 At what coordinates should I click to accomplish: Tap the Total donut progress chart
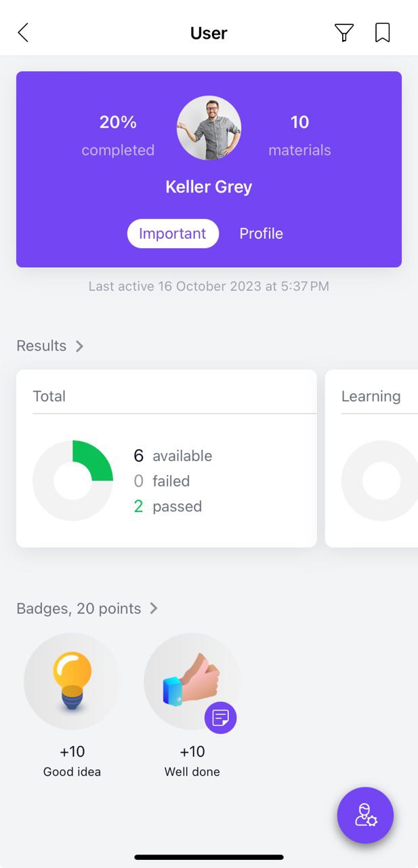click(x=72, y=481)
